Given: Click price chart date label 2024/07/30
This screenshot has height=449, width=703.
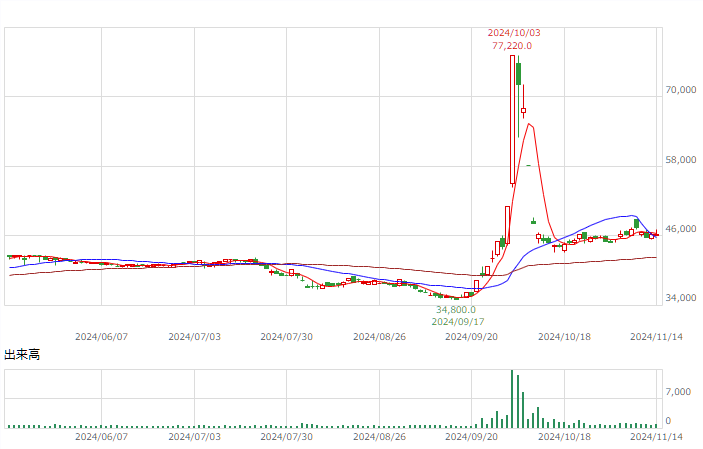Looking at the screenshot, I should [286, 336].
